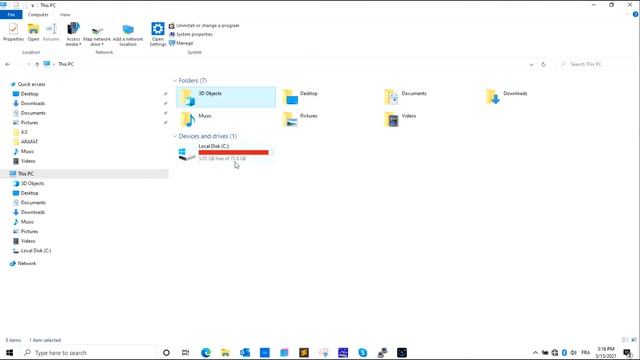Open Cortana from the taskbar
The height and width of the screenshot is (360, 640).
[166, 353]
